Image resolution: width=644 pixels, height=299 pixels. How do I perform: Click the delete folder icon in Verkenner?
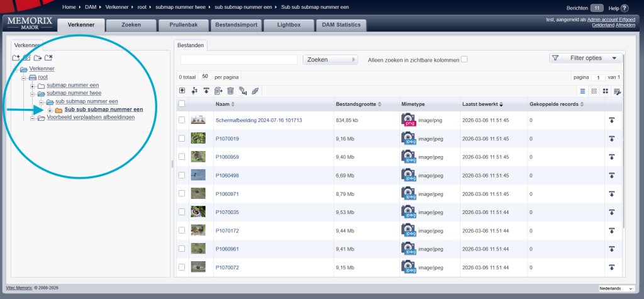pyautogui.click(x=48, y=58)
